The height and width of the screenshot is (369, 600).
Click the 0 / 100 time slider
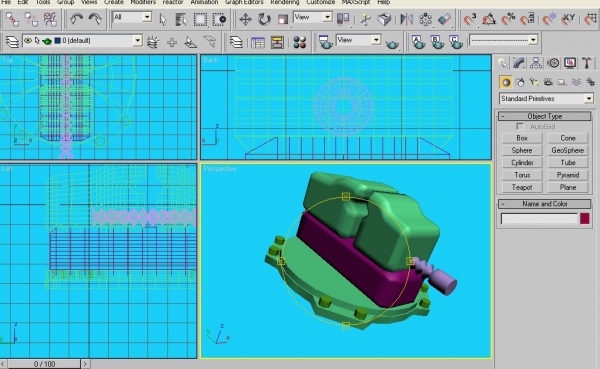pos(44,364)
